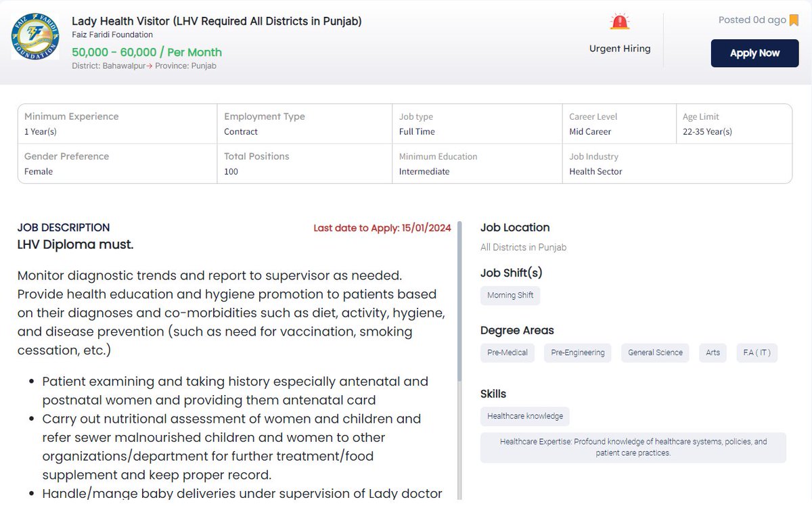Click the Urgent Hiring siren icon
Viewport: 812px width, 506px height.
point(619,22)
